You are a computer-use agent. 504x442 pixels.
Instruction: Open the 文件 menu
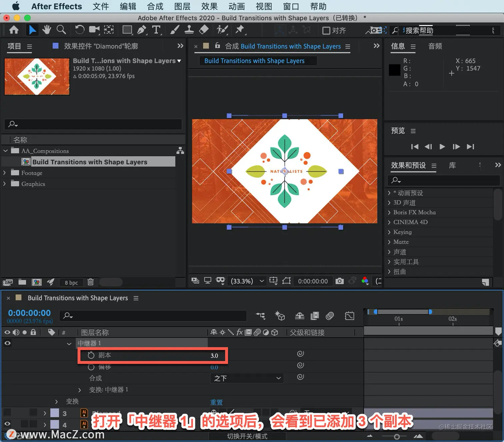[x=101, y=6]
